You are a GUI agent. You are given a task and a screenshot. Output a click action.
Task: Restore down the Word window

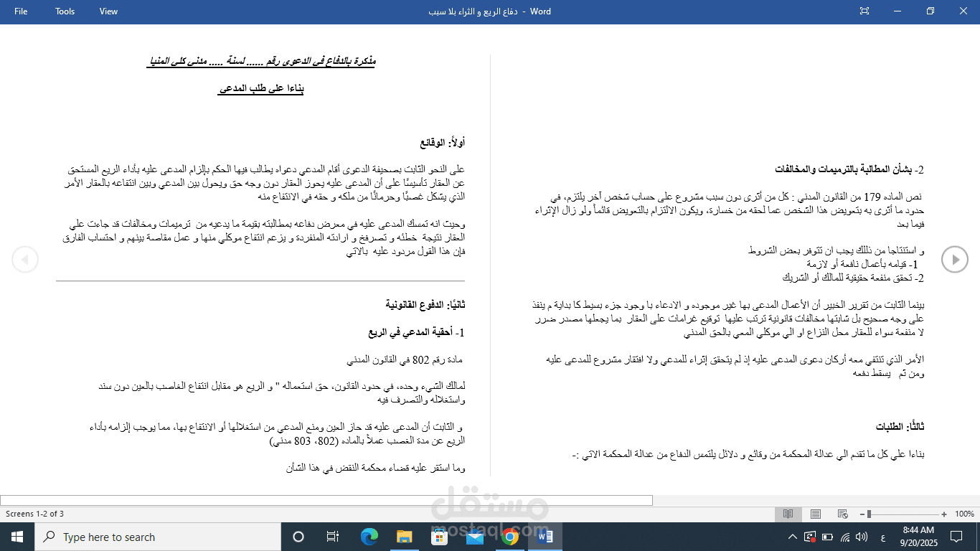coord(930,11)
